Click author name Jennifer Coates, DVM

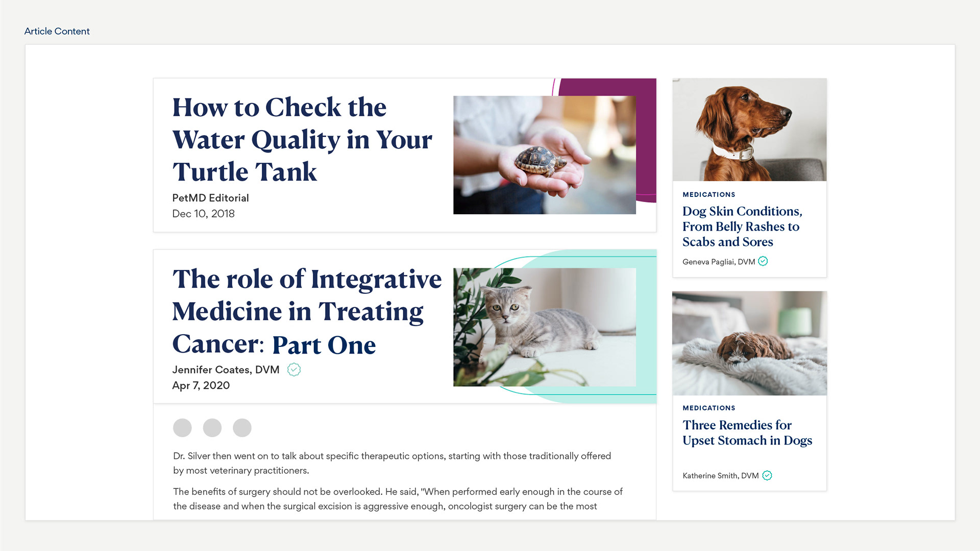pyautogui.click(x=226, y=369)
